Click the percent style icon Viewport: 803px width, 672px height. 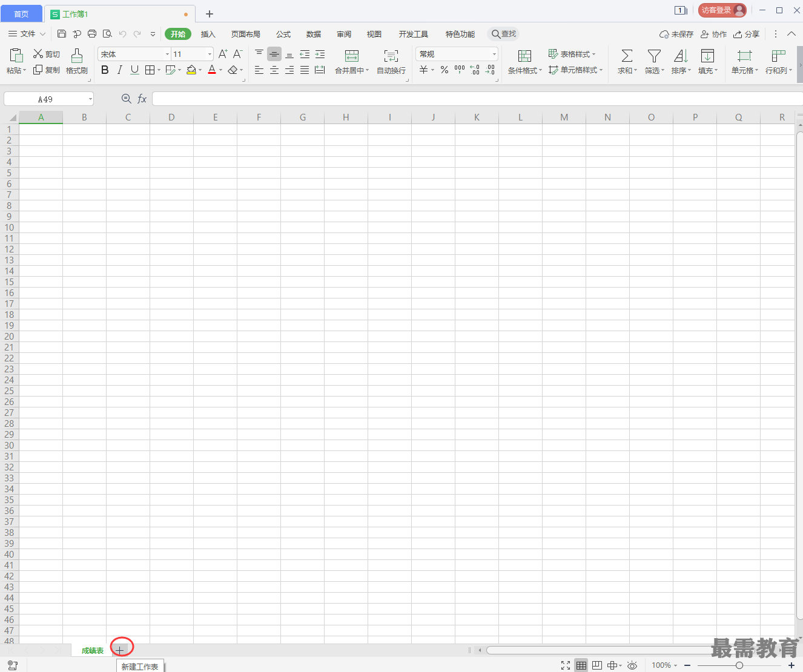[x=444, y=70]
